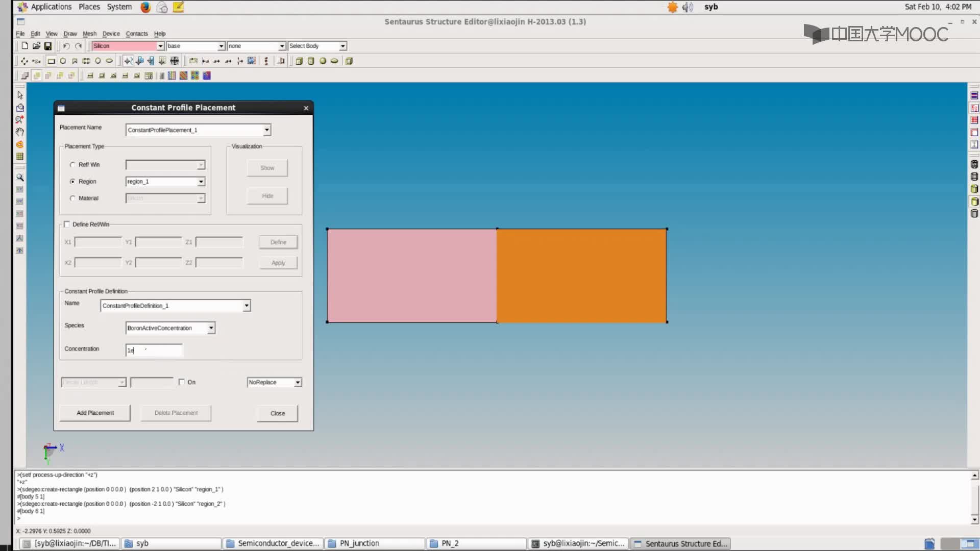This screenshot has width=980, height=551.
Task: Toggle the grid display icon
Action: (20, 157)
